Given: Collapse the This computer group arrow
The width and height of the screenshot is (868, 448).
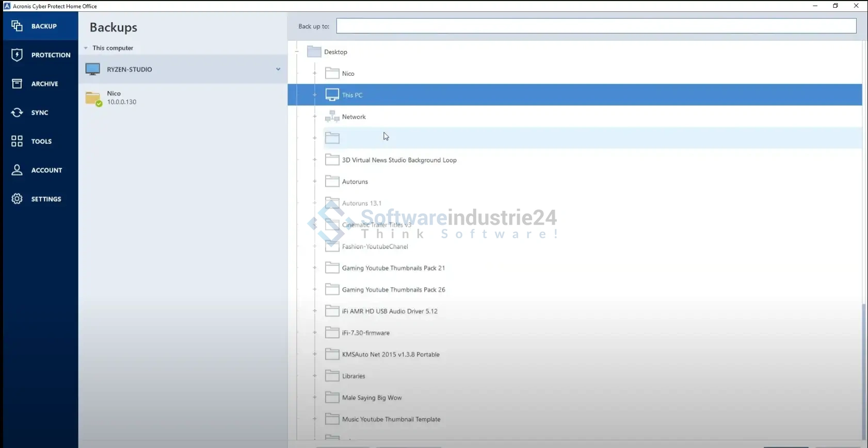Looking at the screenshot, I should pyautogui.click(x=86, y=48).
